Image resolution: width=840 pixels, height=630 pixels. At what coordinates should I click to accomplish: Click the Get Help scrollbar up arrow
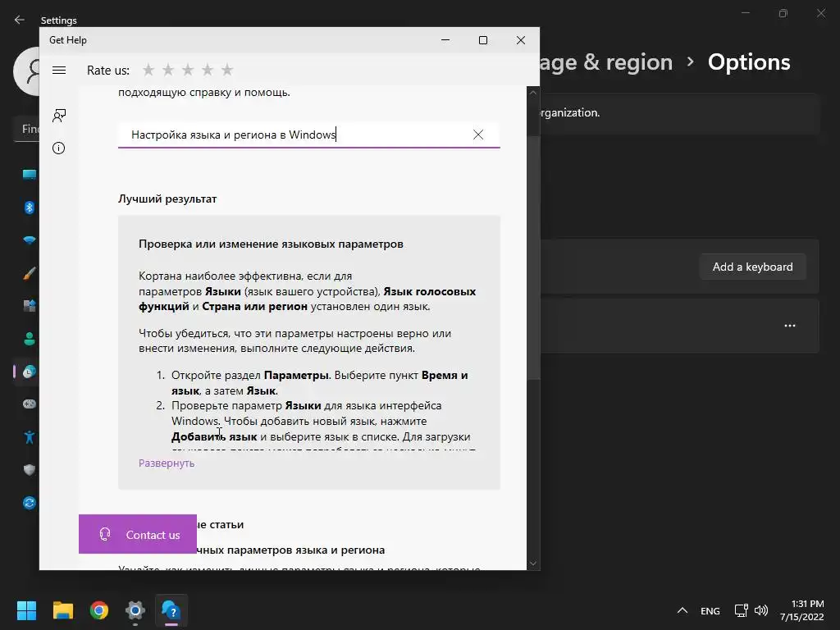click(533, 93)
